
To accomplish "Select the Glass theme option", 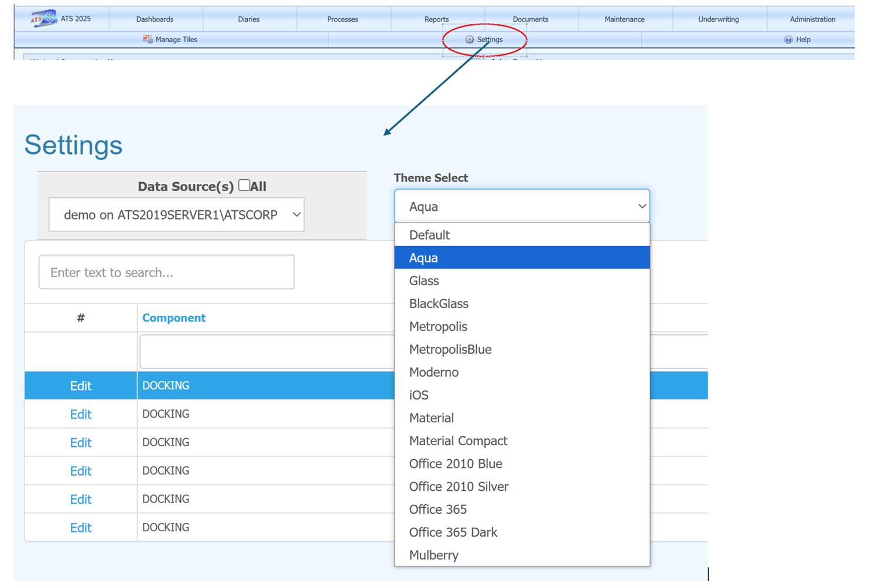I will 423,281.
